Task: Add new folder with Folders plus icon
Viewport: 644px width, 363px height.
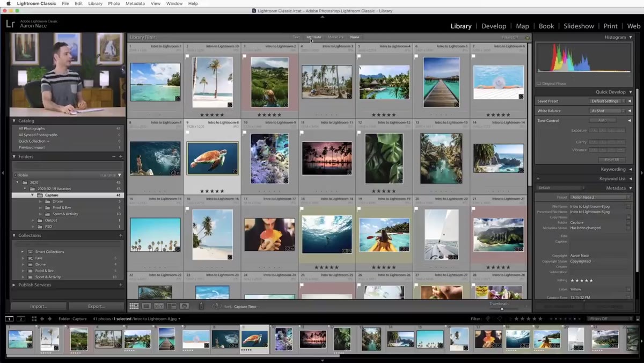Action: point(121,157)
